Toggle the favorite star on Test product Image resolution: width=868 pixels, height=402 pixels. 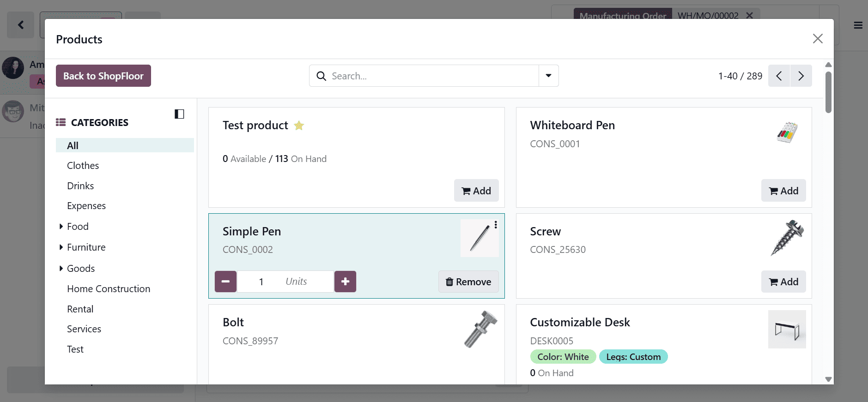click(x=298, y=125)
